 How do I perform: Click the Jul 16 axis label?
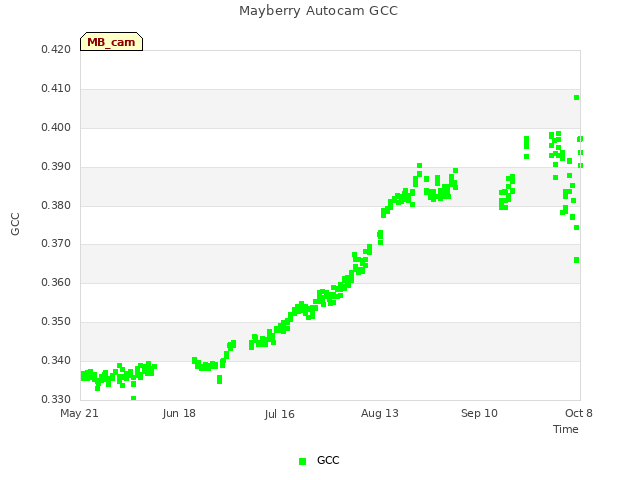pos(280,414)
